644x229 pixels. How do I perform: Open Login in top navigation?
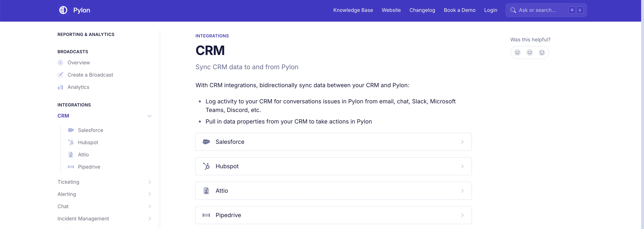[x=491, y=10]
